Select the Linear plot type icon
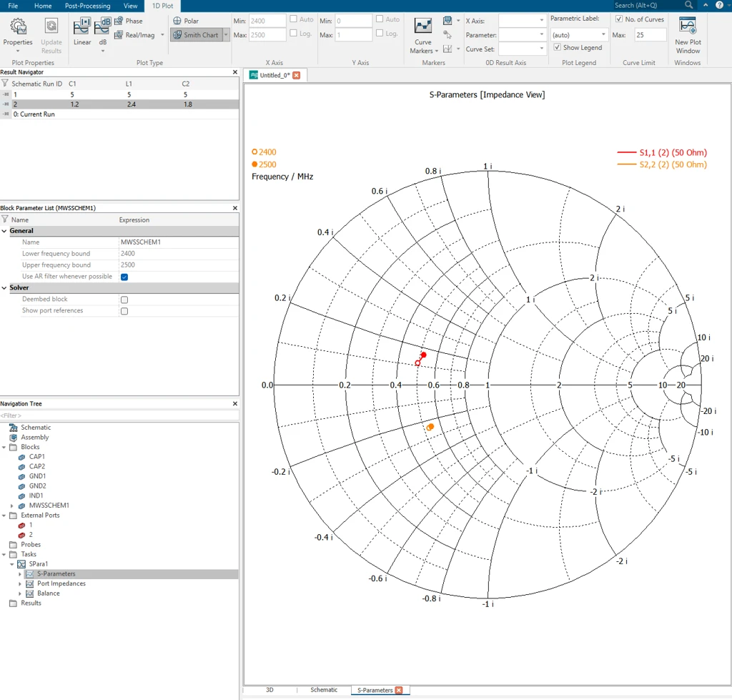 click(81, 26)
